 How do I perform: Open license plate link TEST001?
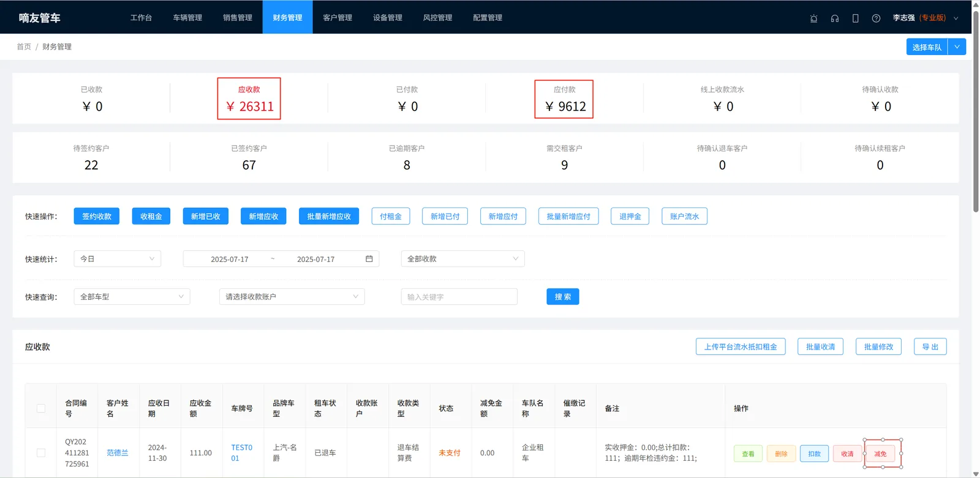click(x=242, y=453)
